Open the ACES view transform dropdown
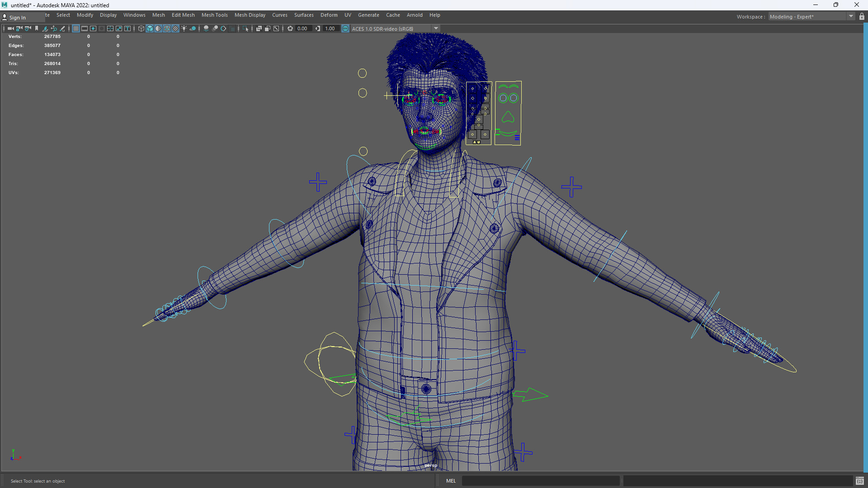 436,28
